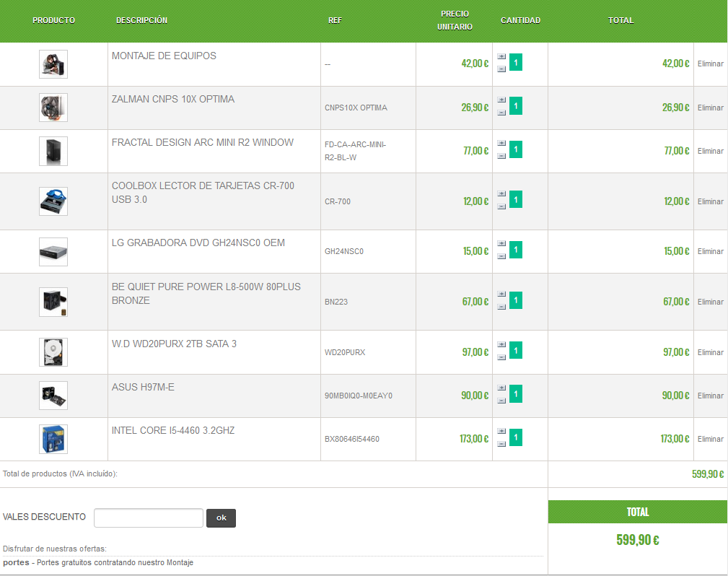Click the PRECIO UNITARIO column header
This screenshot has width=728, height=576.
pos(455,20)
